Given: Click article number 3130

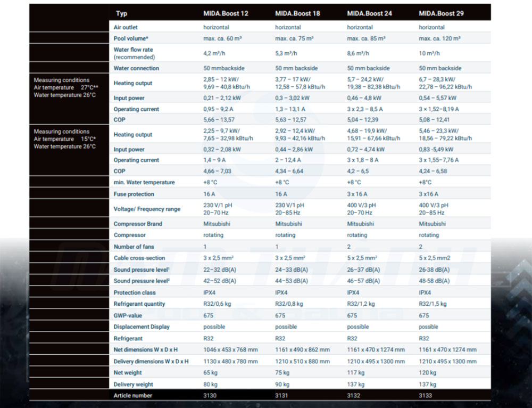Looking at the screenshot, I should coord(210,395).
